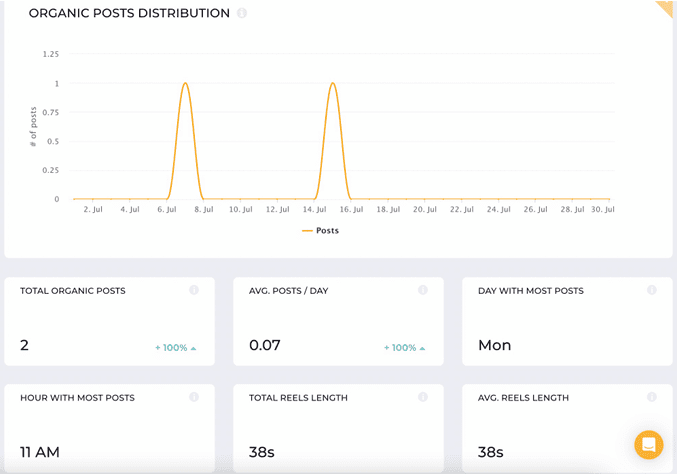The height and width of the screenshot is (474, 677).
Task: Select the second chart peak near 15. Jul
Action: [333, 84]
